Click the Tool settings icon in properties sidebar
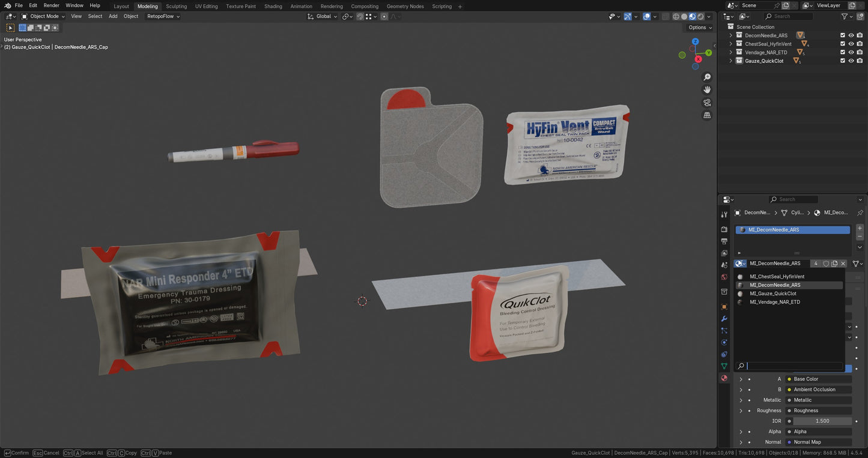The image size is (868, 458). point(724,213)
